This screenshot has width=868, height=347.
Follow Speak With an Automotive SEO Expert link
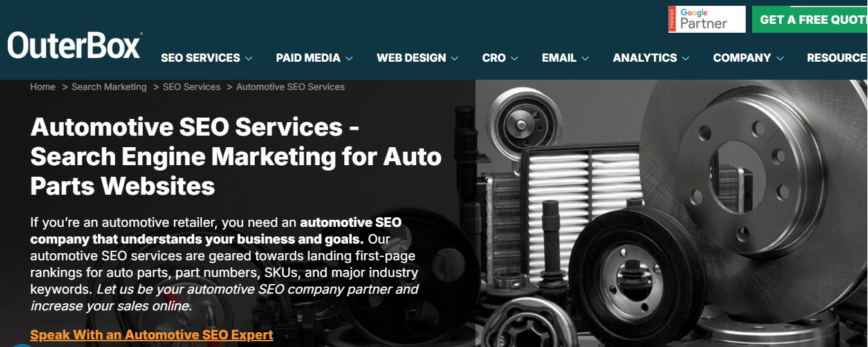click(152, 335)
